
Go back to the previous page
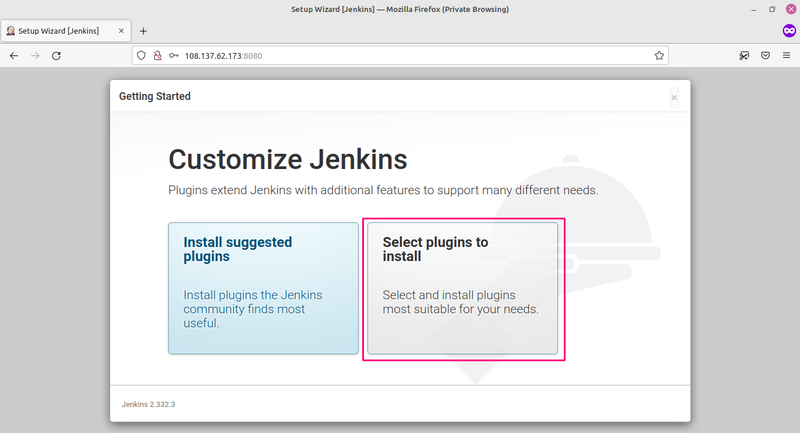point(14,56)
